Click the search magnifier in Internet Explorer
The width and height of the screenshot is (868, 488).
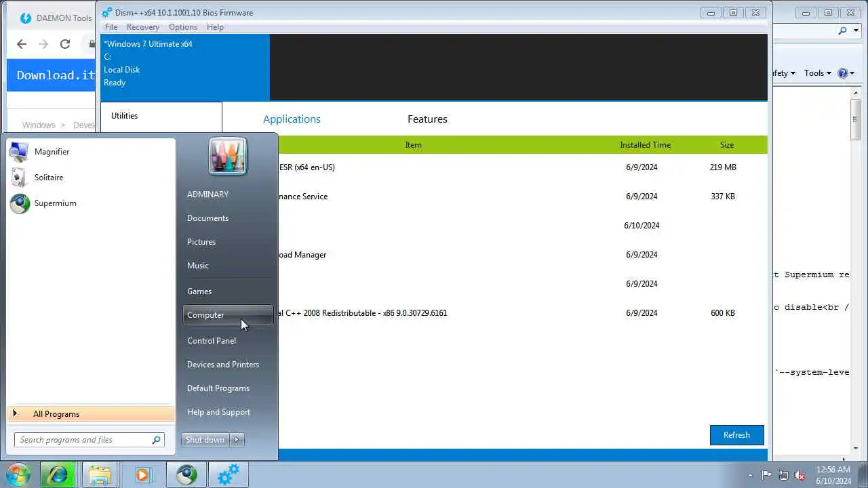click(843, 30)
